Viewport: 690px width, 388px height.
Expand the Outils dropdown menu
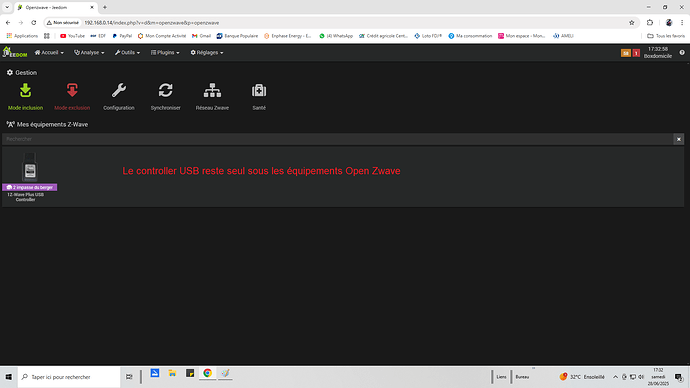point(127,52)
